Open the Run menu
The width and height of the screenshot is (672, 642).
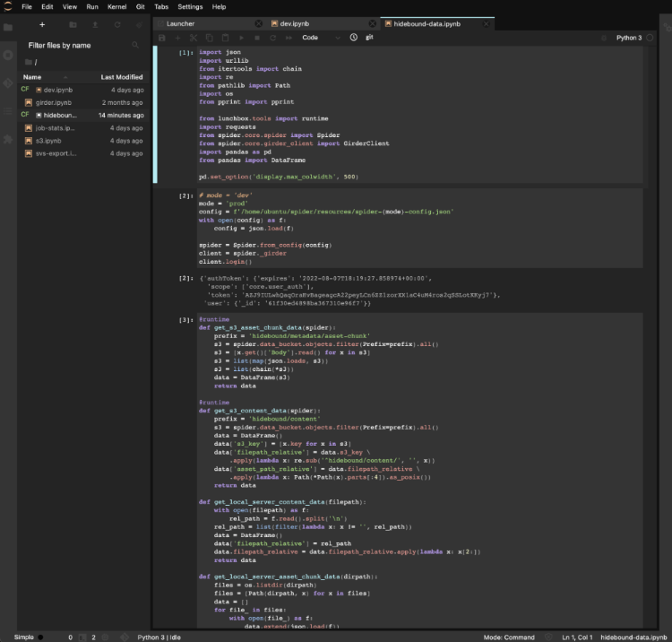(92, 7)
